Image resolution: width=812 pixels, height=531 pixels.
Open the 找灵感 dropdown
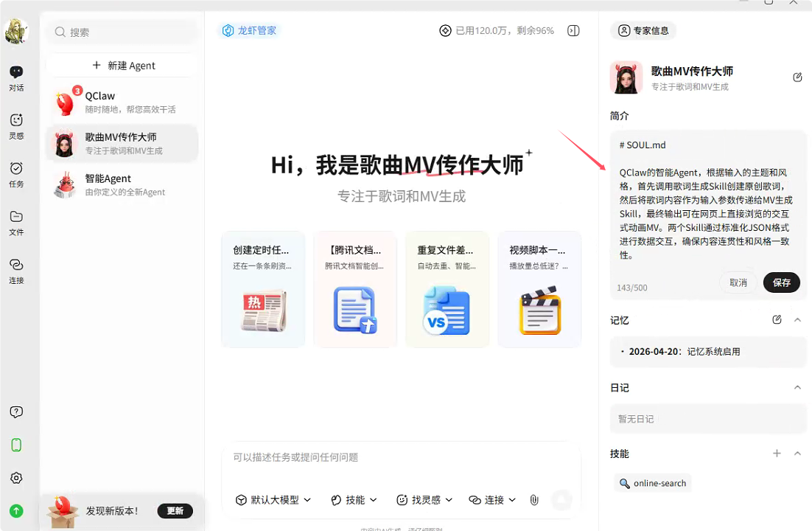pyautogui.click(x=424, y=500)
